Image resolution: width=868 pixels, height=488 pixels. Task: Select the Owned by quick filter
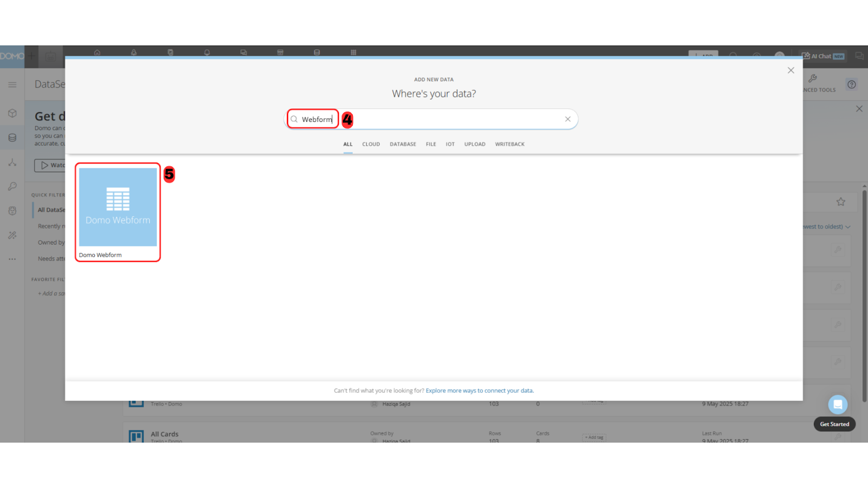point(51,242)
